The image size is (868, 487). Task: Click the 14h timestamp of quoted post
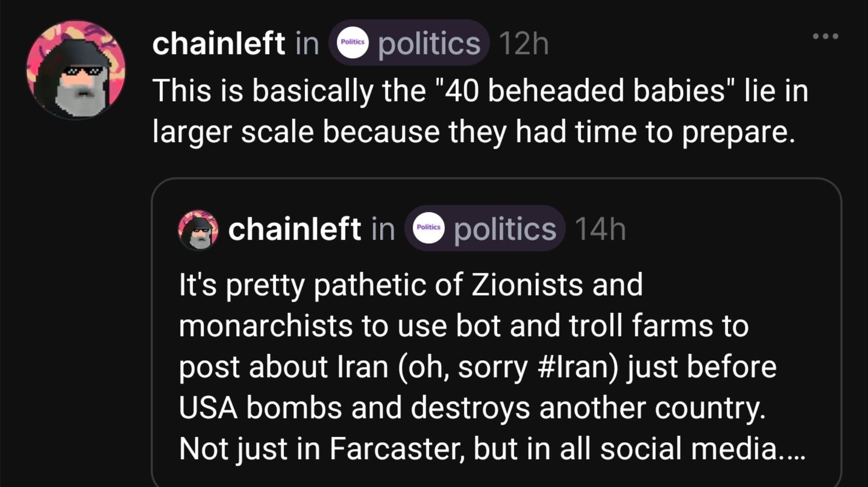point(600,229)
